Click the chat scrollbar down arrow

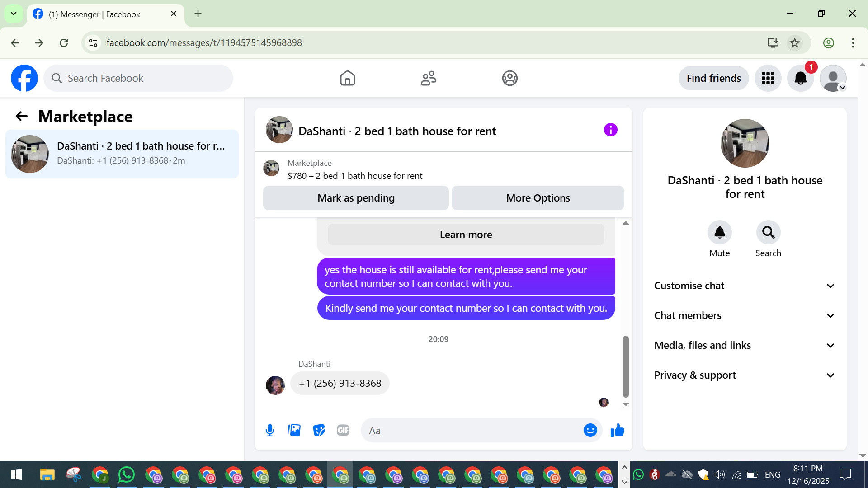tap(626, 404)
